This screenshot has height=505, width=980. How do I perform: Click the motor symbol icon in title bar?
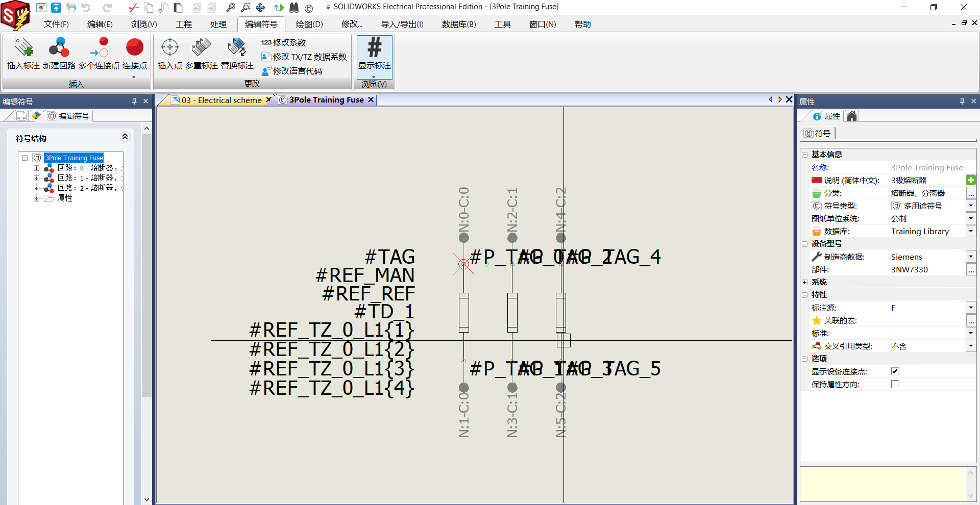309,7
